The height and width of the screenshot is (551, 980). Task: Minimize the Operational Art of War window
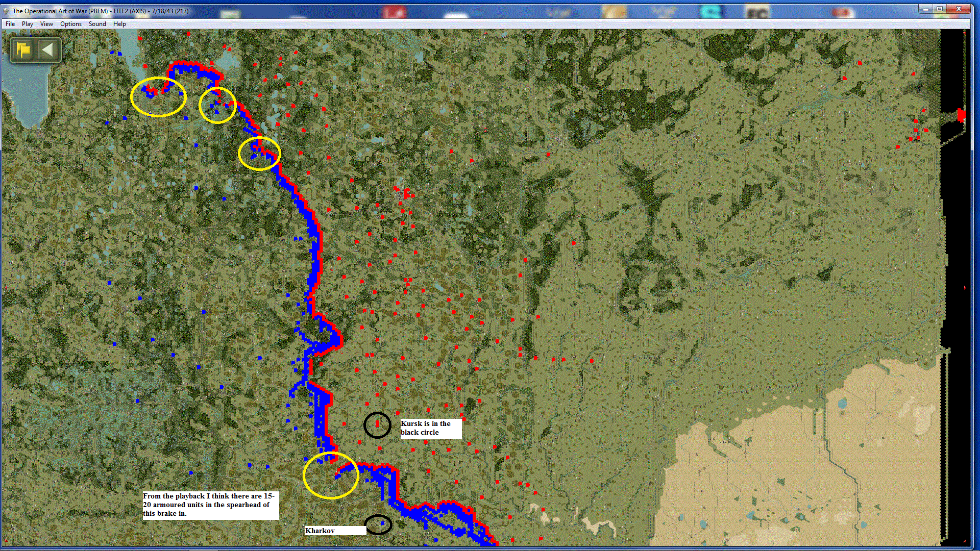(x=925, y=9)
